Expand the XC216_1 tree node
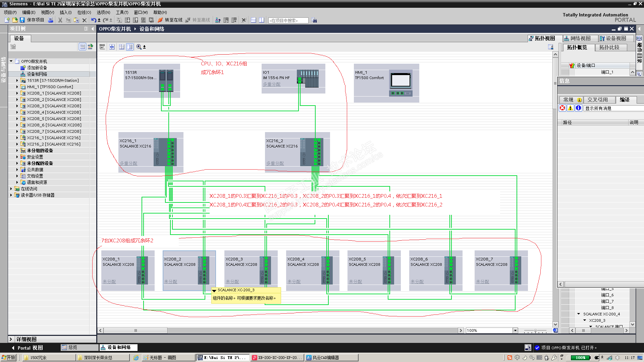The width and height of the screenshot is (644, 362). coord(17,138)
